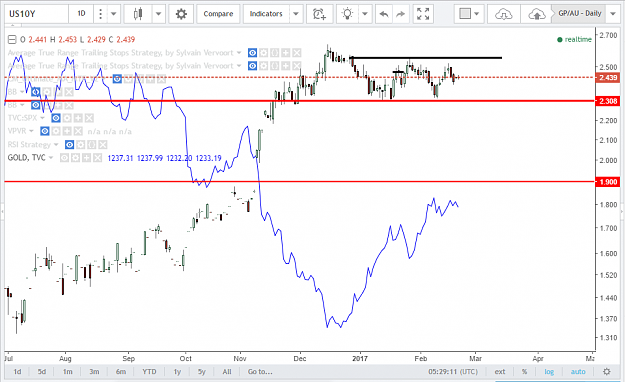Open settings for the RSI Strategy
The height and width of the screenshot is (382, 625).
coord(81,144)
